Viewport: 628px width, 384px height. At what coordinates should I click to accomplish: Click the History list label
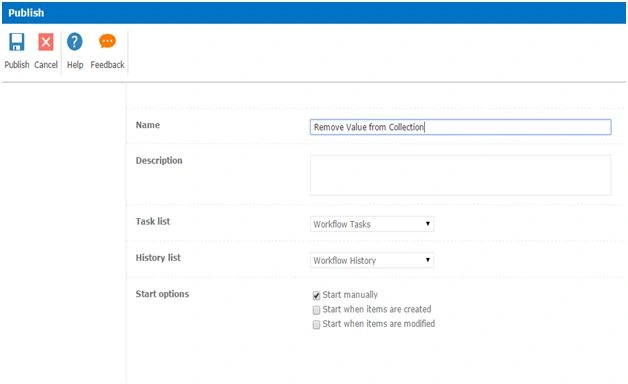coord(158,257)
